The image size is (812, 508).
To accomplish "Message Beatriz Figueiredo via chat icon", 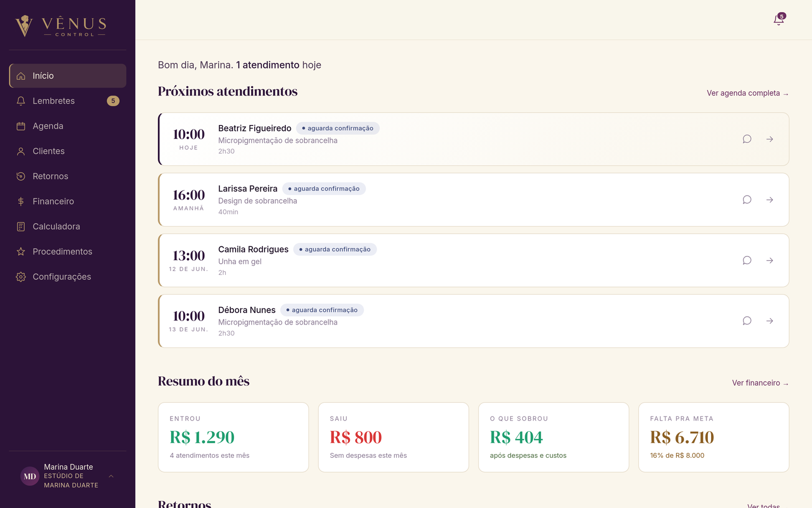I will [747, 139].
